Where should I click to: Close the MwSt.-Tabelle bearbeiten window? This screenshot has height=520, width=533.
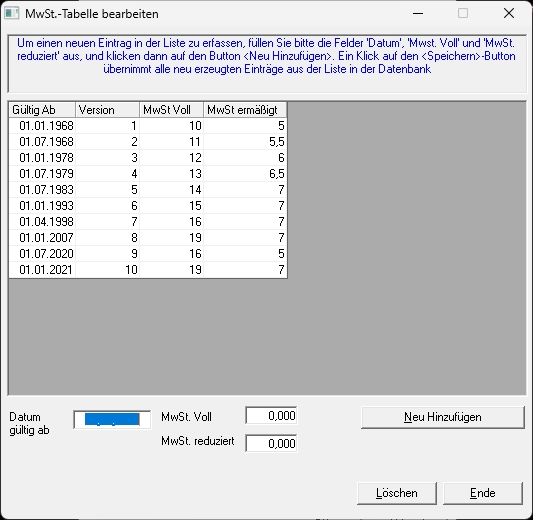[509, 14]
